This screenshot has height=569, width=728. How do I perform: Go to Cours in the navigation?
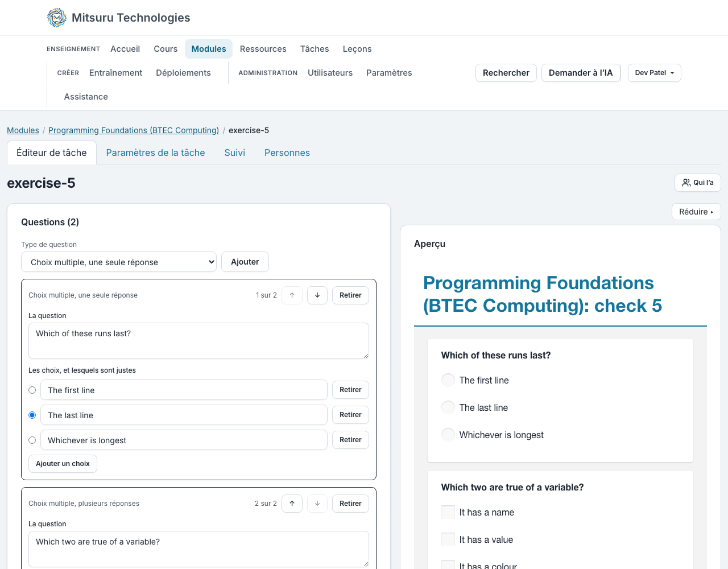[166, 49]
